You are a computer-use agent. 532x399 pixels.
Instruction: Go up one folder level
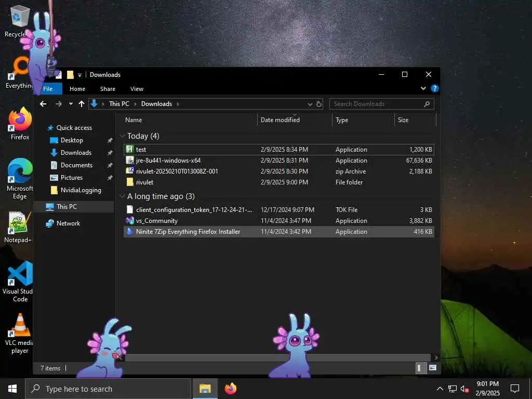click(x=82, y=104)
